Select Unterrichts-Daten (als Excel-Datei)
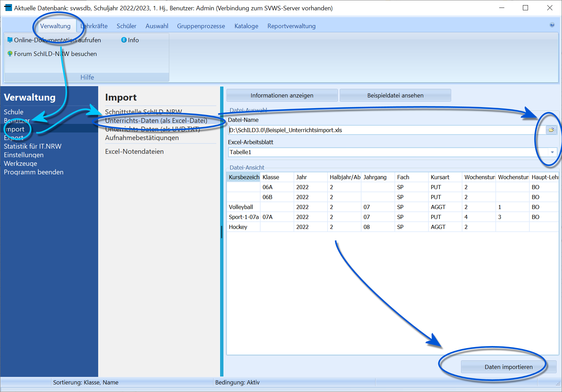 156,120
